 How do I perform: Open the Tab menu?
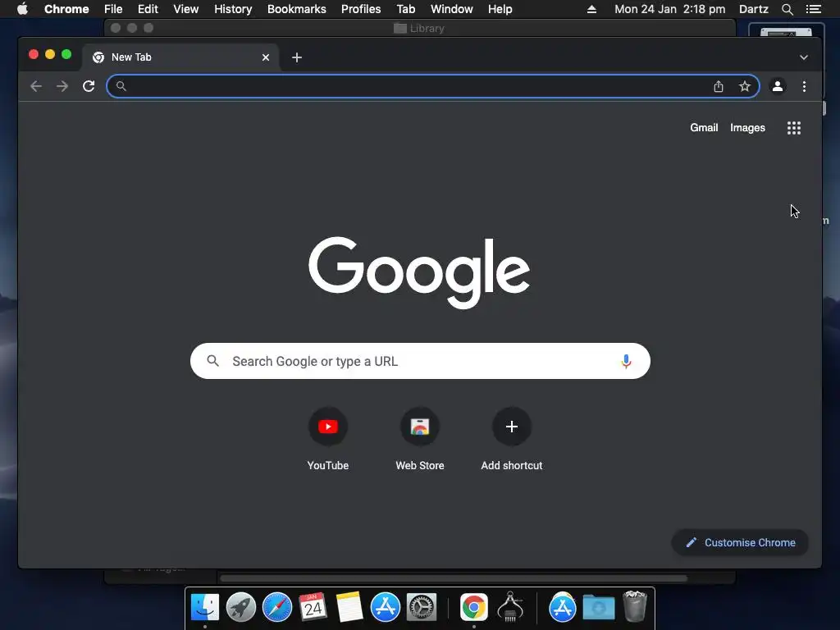click(x=405, y=9)
